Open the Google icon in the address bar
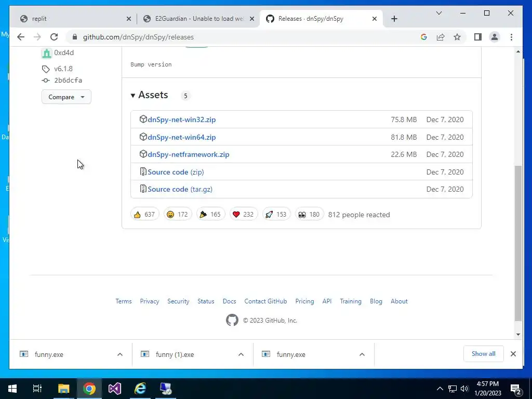This screenshot has height=399, width=532. pyautogui.click(x=424, y=37)
